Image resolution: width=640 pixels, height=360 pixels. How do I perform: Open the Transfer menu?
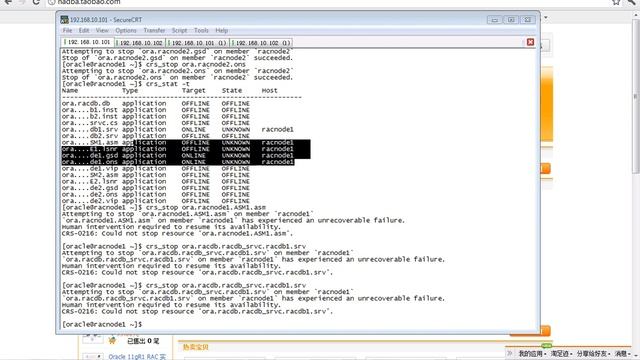click(x=154, y=31)
